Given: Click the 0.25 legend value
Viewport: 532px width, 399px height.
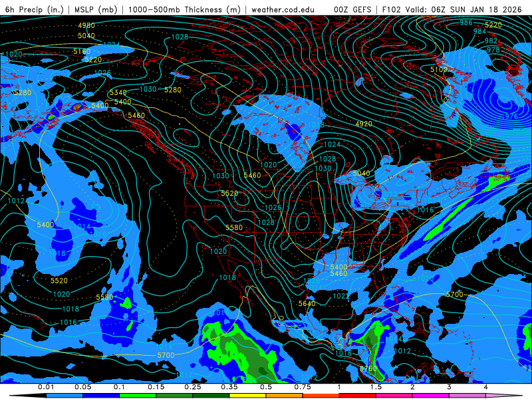Looking at the screenshot, I should 193,387.
